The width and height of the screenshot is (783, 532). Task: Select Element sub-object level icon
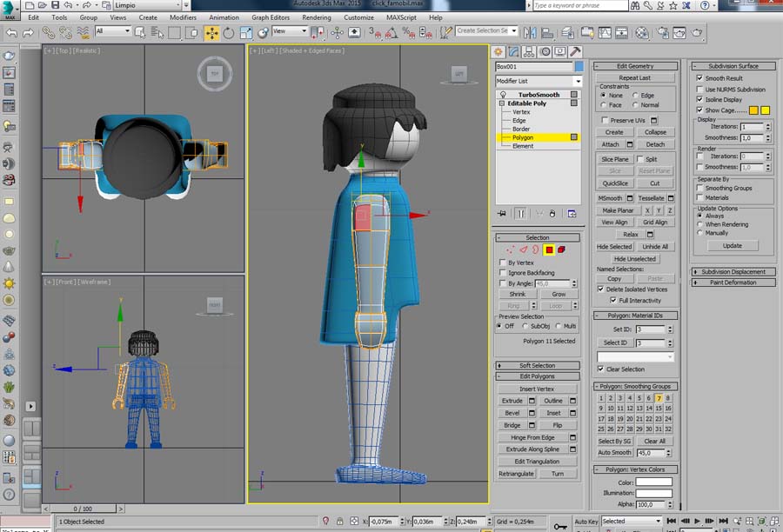[561, 249]
